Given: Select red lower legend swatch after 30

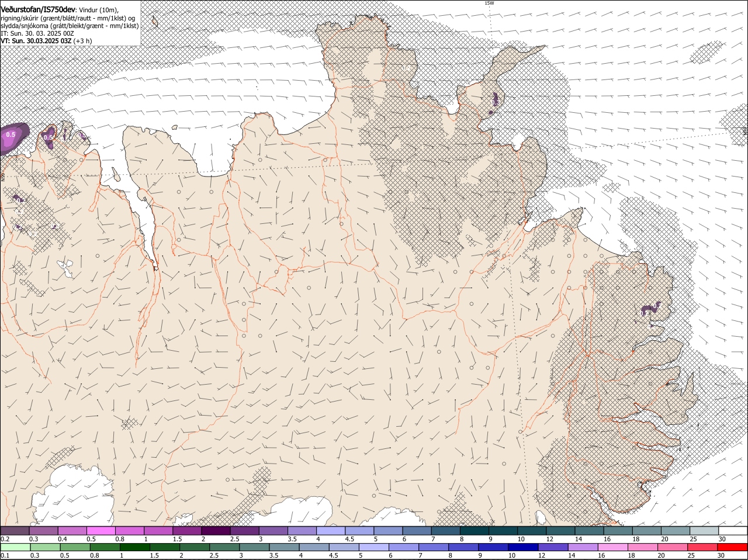Looking at the screenshot, I should (733, 547).
